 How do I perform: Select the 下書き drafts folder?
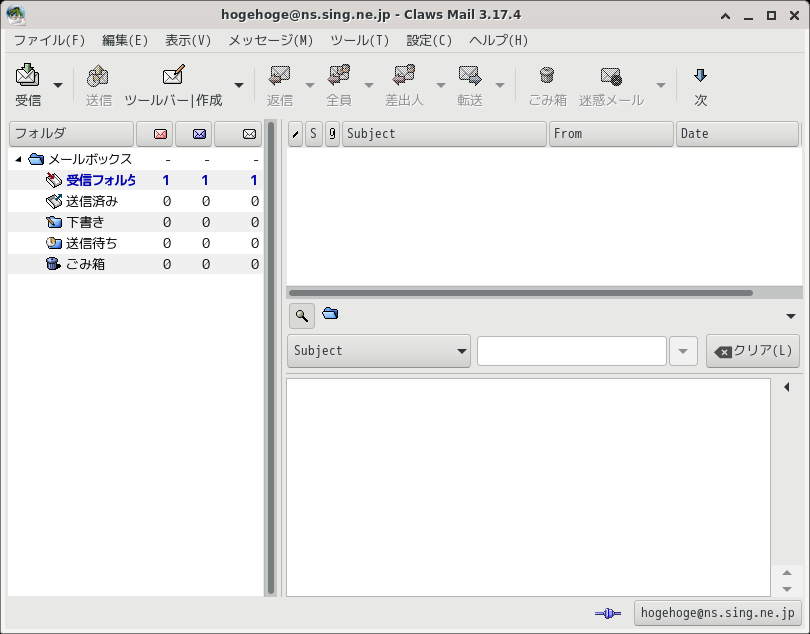pos(135,222)
